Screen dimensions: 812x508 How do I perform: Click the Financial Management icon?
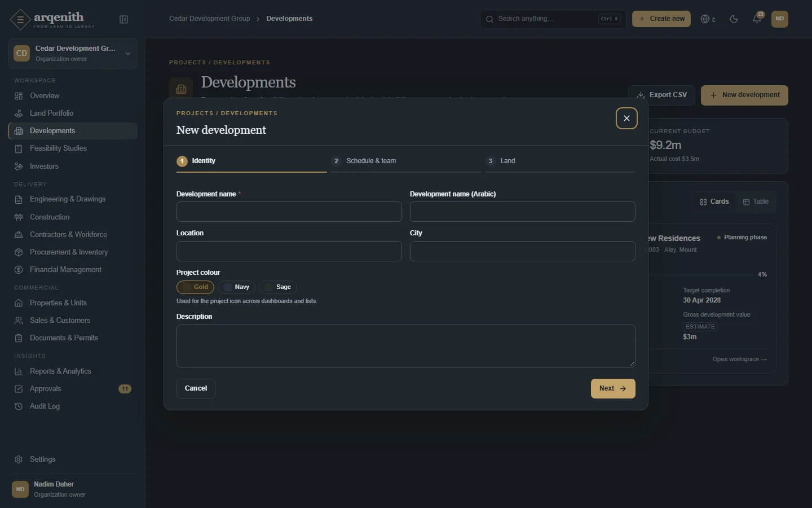[x=19, y=270]
